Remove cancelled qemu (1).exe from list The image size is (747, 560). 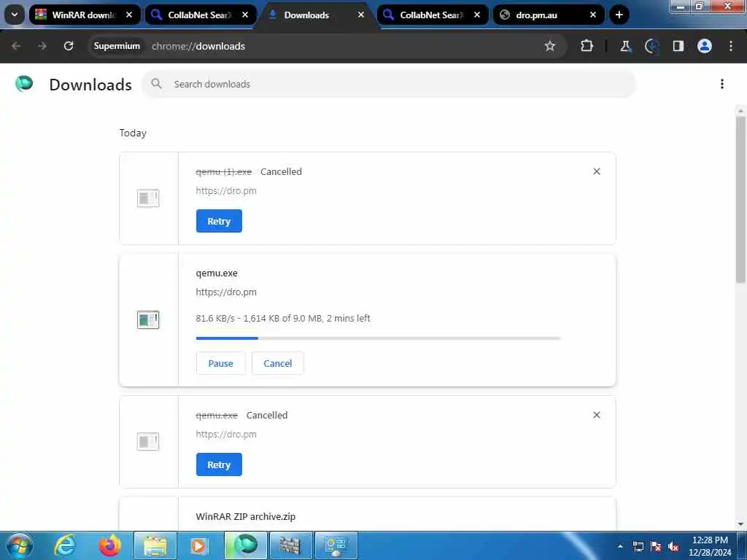click(x=597, y=171)
